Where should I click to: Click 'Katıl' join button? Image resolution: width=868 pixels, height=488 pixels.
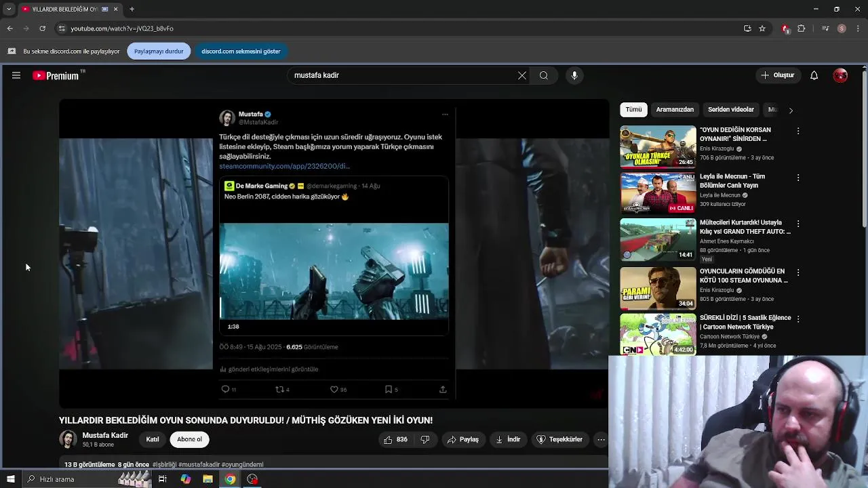(x=153, y=439)
